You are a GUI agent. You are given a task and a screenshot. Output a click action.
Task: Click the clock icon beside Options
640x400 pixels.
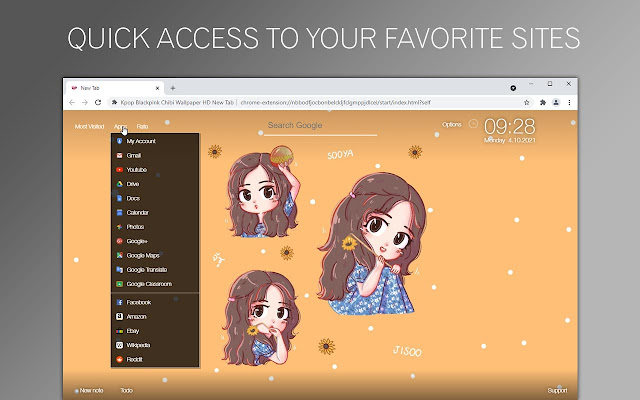pos(473,124)
